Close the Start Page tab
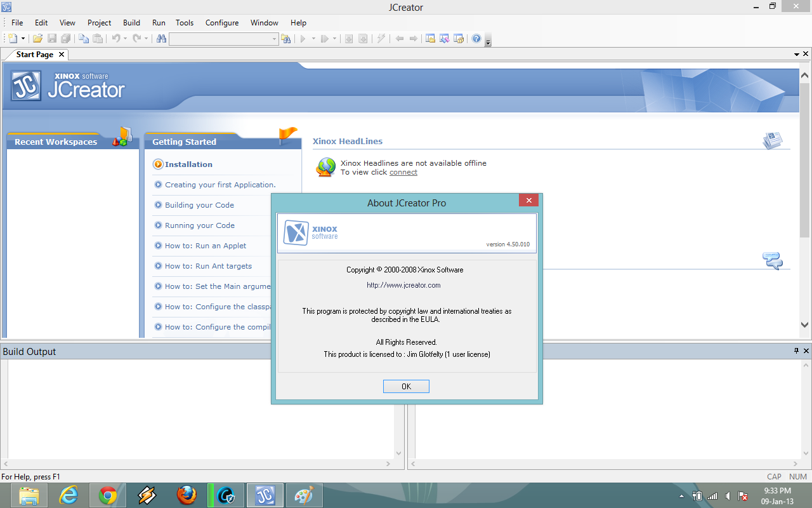The image size is (812, 508). click(62, 55)
